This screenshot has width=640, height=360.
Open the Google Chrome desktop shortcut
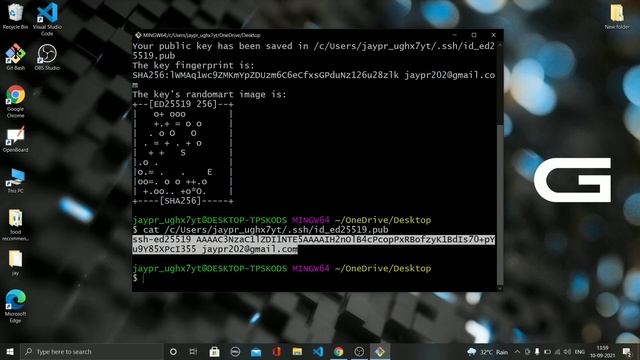pos(16,101)
